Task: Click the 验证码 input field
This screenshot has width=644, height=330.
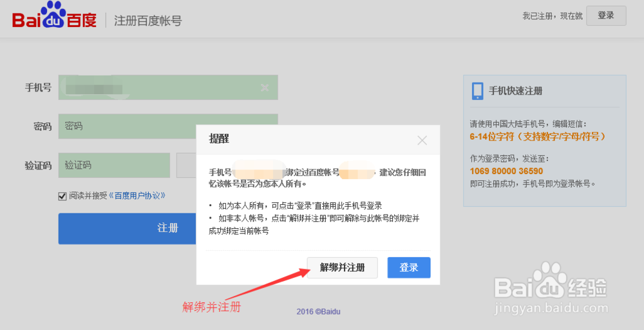Action: pos(114,165)
